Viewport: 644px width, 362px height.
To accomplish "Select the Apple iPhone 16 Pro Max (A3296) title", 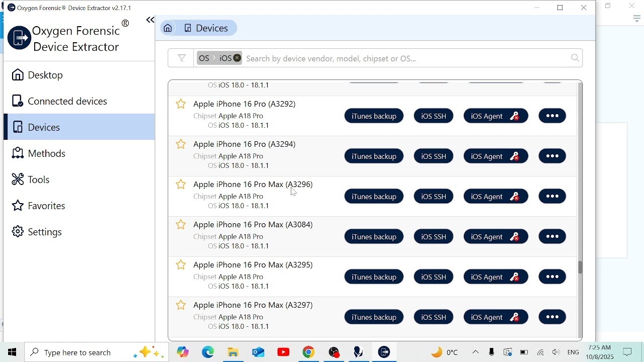I will click(253, 185).
